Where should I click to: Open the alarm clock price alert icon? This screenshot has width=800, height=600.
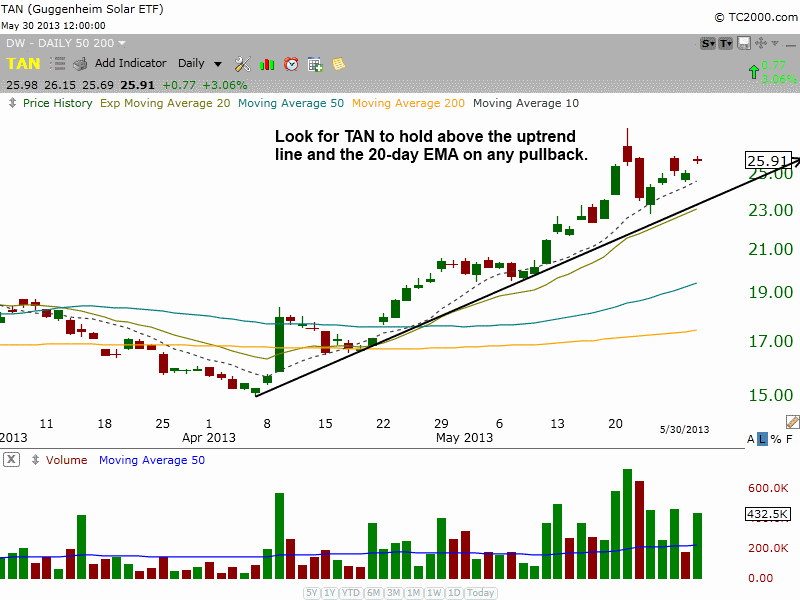pyautogui.click(x=290, y=63)
